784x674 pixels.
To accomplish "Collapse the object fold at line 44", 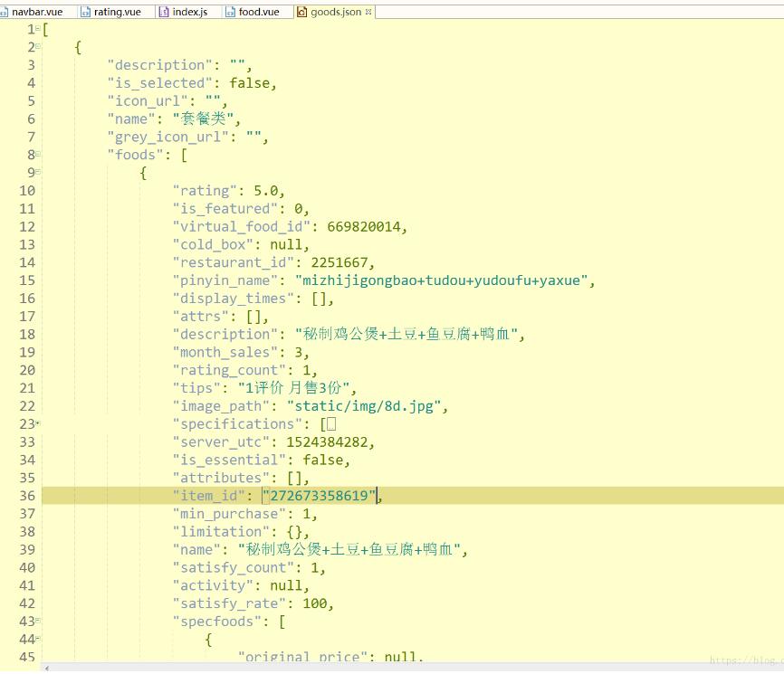I will (37, 640).
